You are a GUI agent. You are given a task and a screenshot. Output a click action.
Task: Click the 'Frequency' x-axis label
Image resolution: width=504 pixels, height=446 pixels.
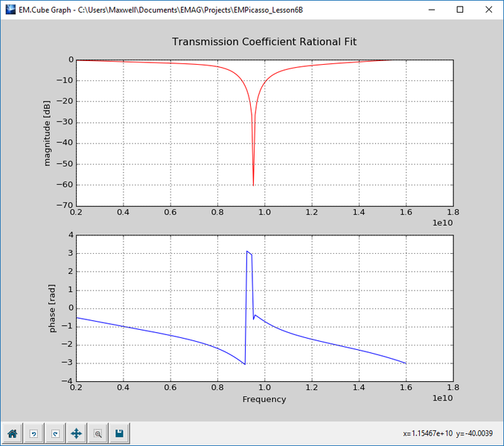tap(264, 399)
